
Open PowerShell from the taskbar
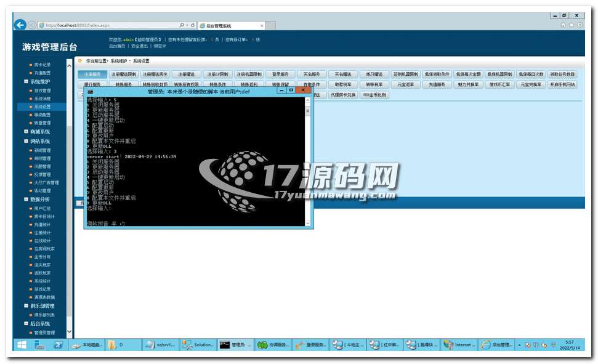(x=59, y=345)
